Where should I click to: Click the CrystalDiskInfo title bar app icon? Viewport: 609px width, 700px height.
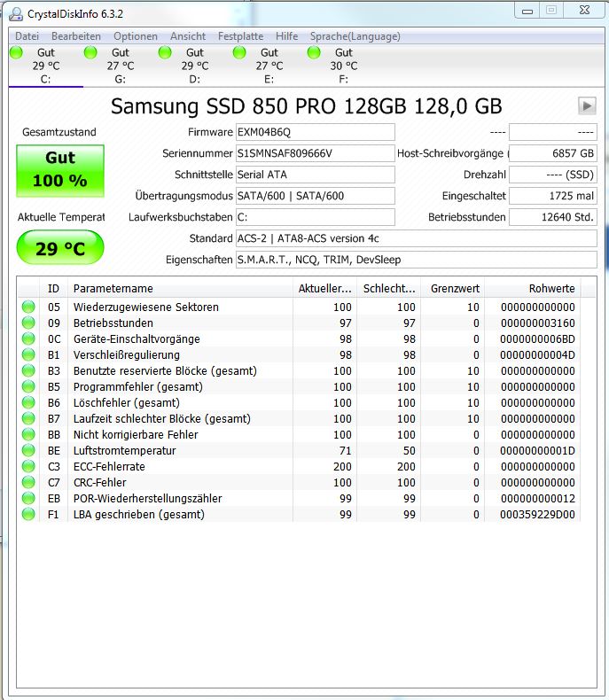[16, 14]
